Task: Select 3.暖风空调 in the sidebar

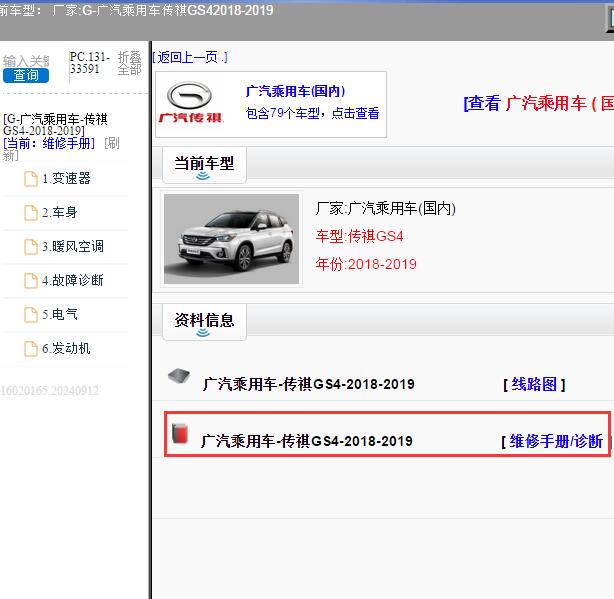Action: tap(73, 247)
